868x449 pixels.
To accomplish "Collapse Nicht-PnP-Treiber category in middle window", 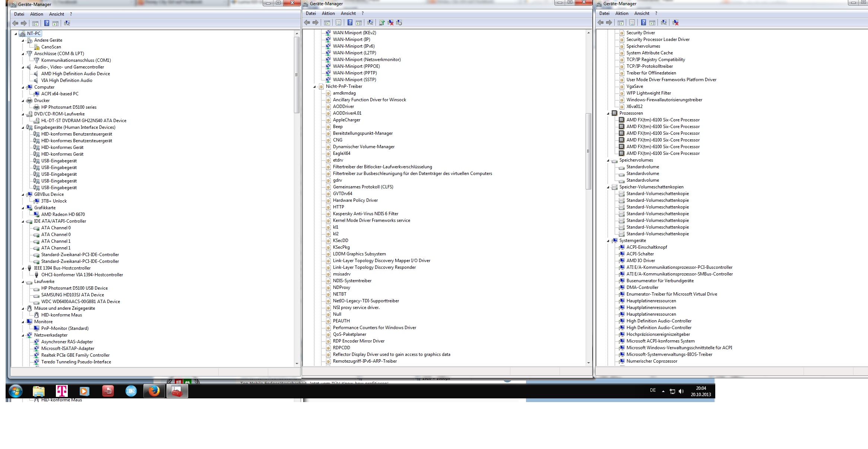I will click(314, 86).
